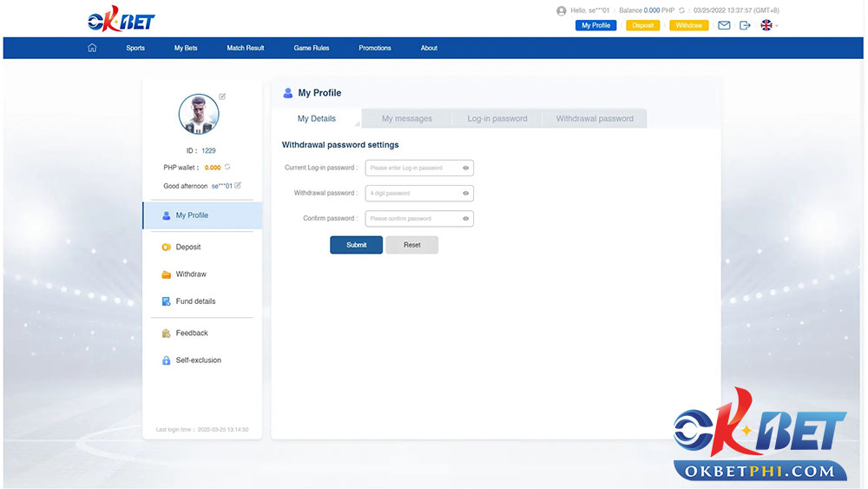Focus the 4 digit withdrawal password field
Image resolution: width=868 pixels, height=489 pixels.
pyautogui.click(x=413, y=193)
